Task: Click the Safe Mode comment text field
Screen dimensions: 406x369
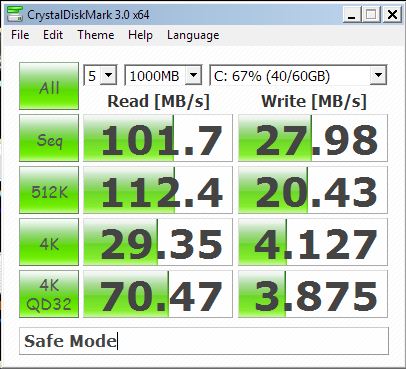Action: pyautogui.click(x=204, y=341)
